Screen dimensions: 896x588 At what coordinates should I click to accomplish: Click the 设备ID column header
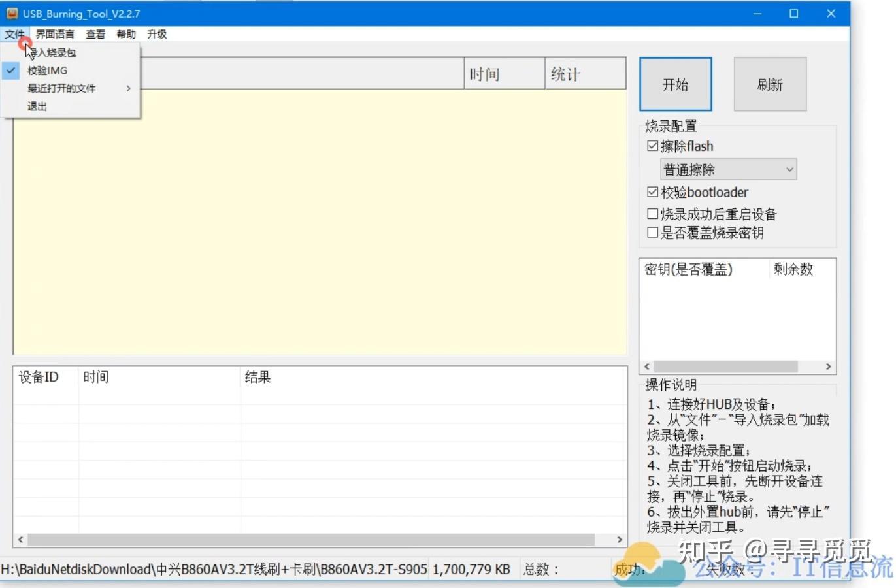coord(46,377)
